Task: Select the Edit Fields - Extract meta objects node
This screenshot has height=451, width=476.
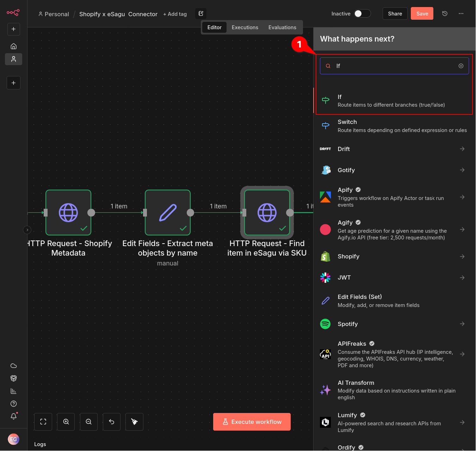Action: [168, 213]
